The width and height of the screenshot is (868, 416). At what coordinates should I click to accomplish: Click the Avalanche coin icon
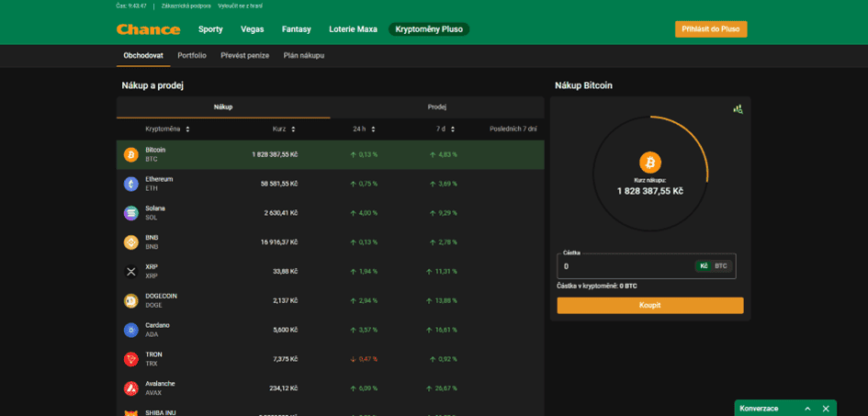point(131,388)
